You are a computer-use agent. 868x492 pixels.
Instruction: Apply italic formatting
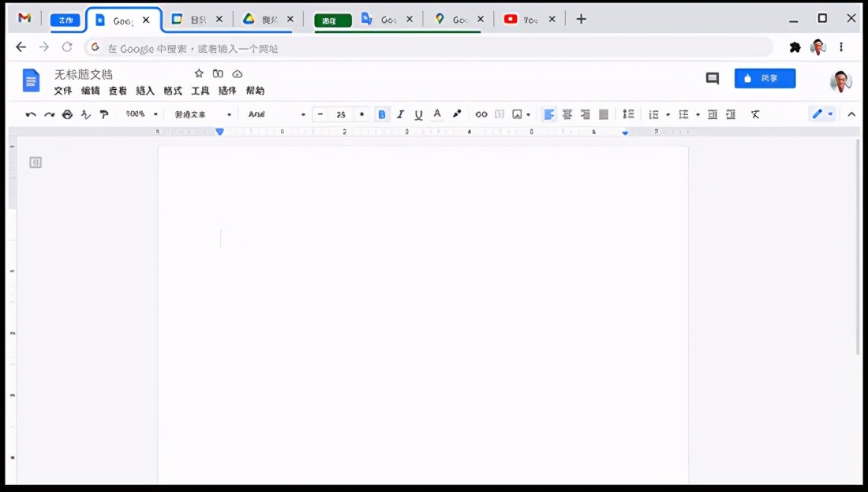[x=400, y=114]
